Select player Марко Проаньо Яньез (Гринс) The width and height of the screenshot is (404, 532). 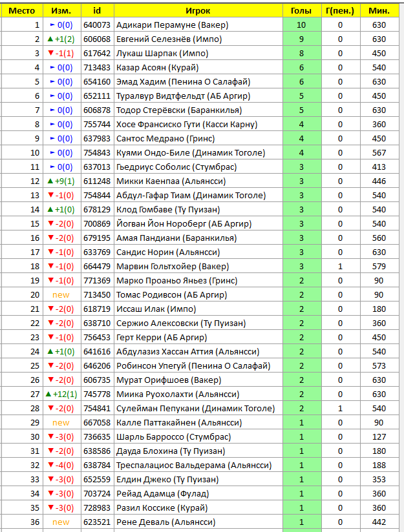(176, 281)
